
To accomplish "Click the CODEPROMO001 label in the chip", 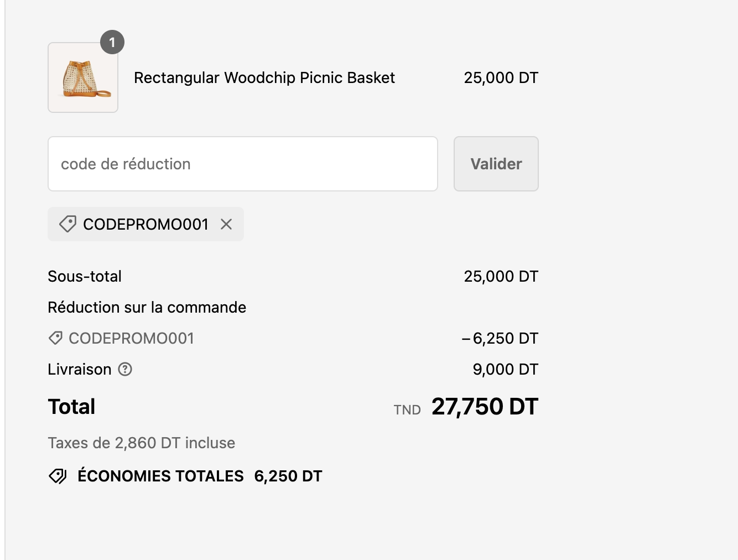I will click(145, 224).
